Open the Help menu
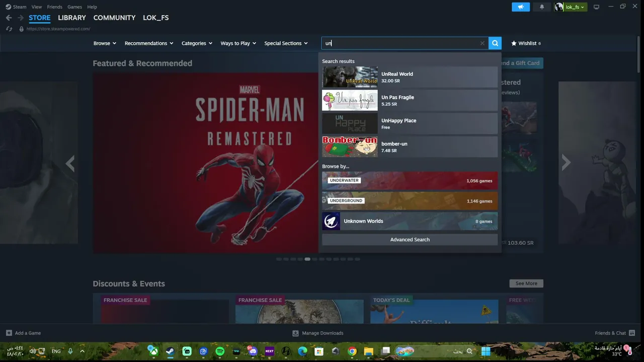The height and width of the screenshot is (362, 644). tap(92, 7)
